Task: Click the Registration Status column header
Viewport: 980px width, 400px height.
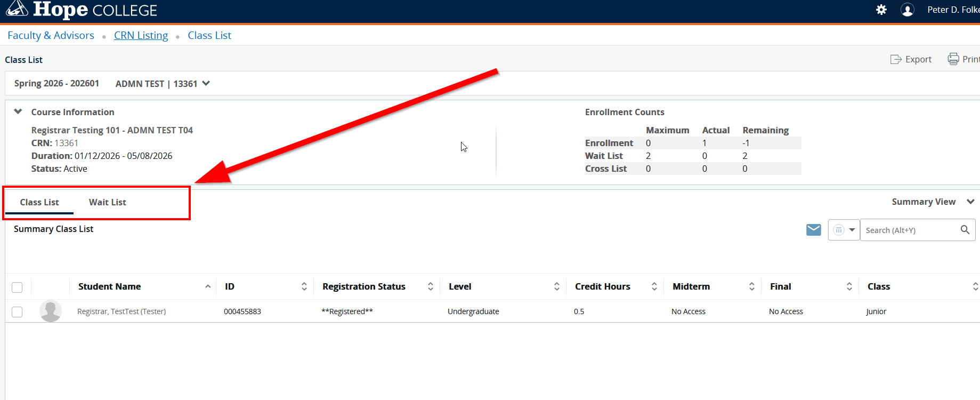Action: 364,286
